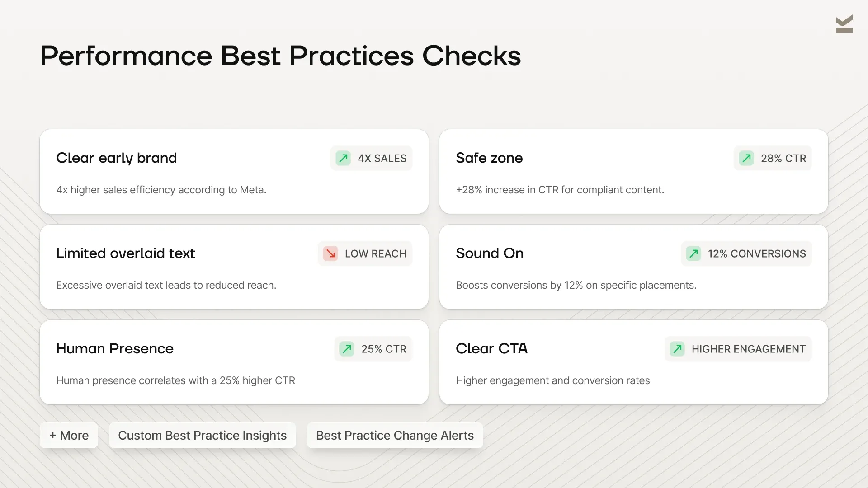The image size is (868, 488).
Task: Click the green arrow beside 12% CONVERSIONS
Action: point(693,253)
